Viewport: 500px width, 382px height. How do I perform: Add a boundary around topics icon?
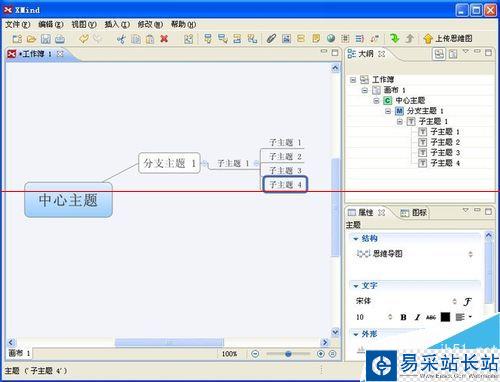[345, 39]
